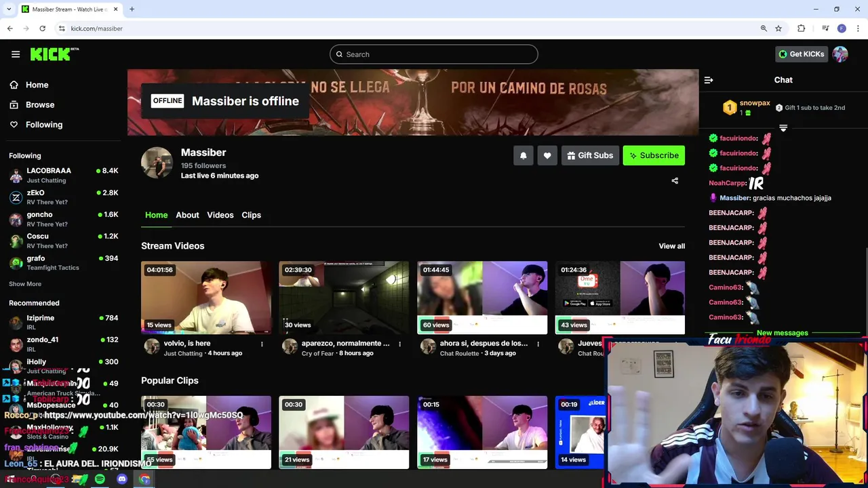Image resolution: width=868 pixels, height=488 pixels.
Task: Click Gift 1 sub to take 2nd
Action: pyautogui.click(x=811, y=108)
